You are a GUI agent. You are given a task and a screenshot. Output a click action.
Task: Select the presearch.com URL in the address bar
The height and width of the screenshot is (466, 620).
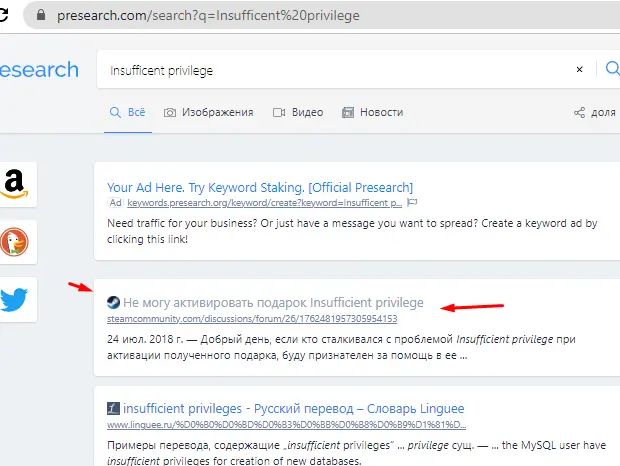[208, 15]
